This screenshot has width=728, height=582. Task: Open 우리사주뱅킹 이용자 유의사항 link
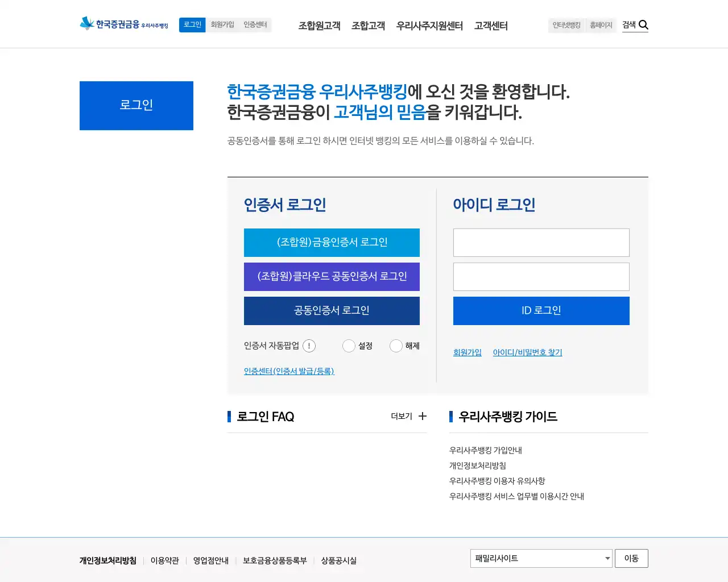point(497,481)
